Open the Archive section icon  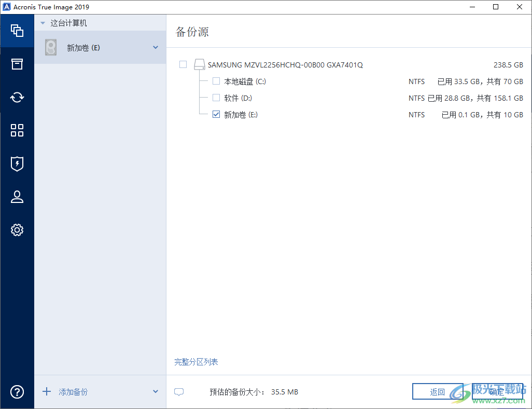(x=17, y=64)
